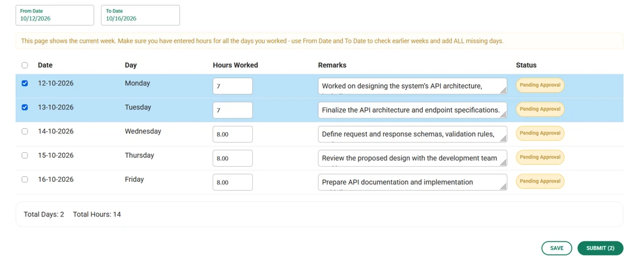
Task: Uncheck the 12-10-2026 Monday row checkbox
Action: pos(25,84)
